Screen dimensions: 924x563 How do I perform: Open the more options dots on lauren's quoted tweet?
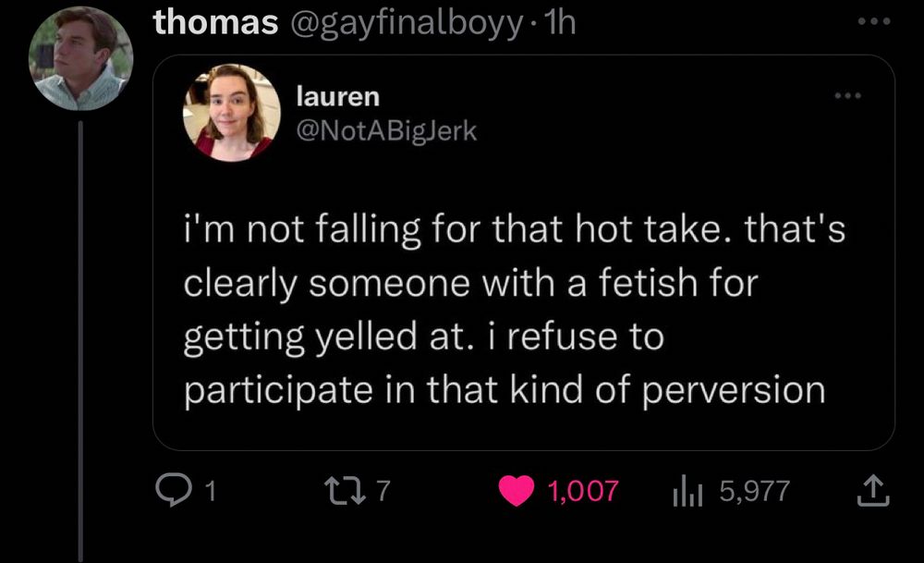(x=846, y=96)
